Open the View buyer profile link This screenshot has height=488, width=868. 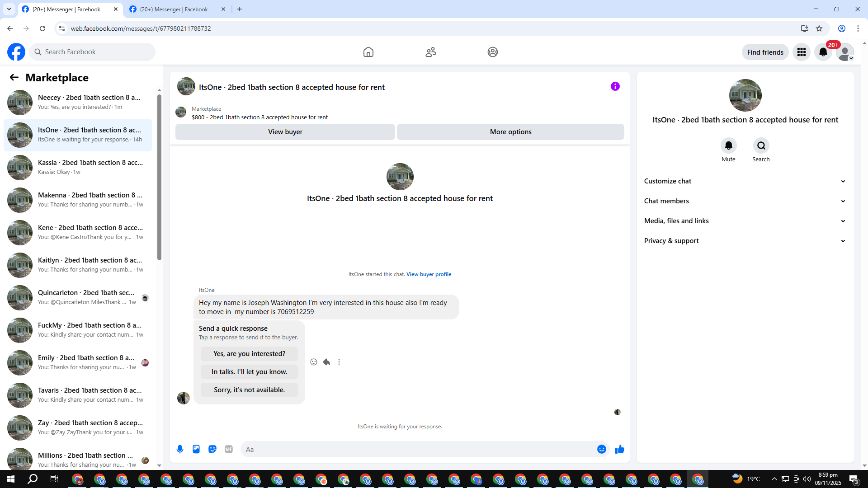[429, 274]
